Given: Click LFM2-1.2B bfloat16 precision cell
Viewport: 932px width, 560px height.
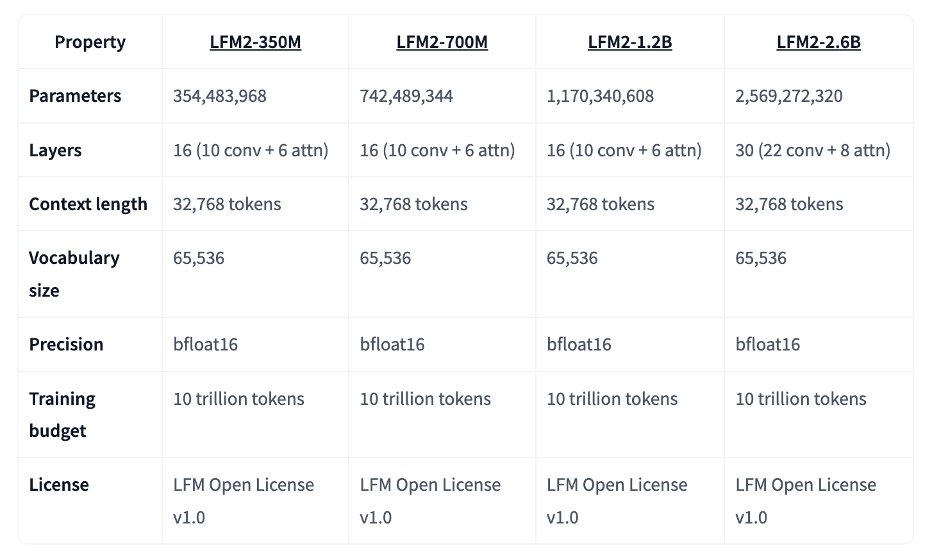Looking at the screenshot, I should [579, 345].
